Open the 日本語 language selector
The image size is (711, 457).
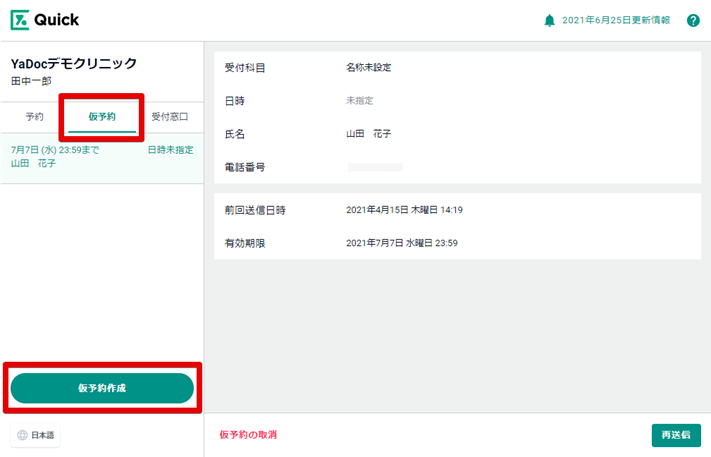(x=37, y=435)
